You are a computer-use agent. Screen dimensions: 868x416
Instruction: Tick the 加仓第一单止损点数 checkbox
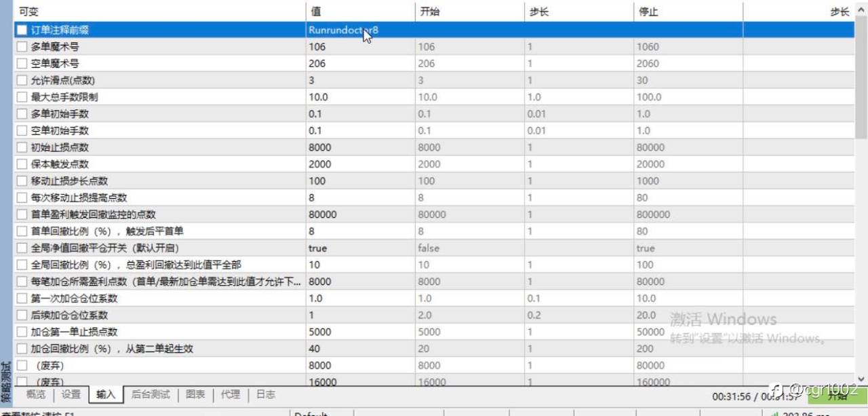[x=22, y=332]
